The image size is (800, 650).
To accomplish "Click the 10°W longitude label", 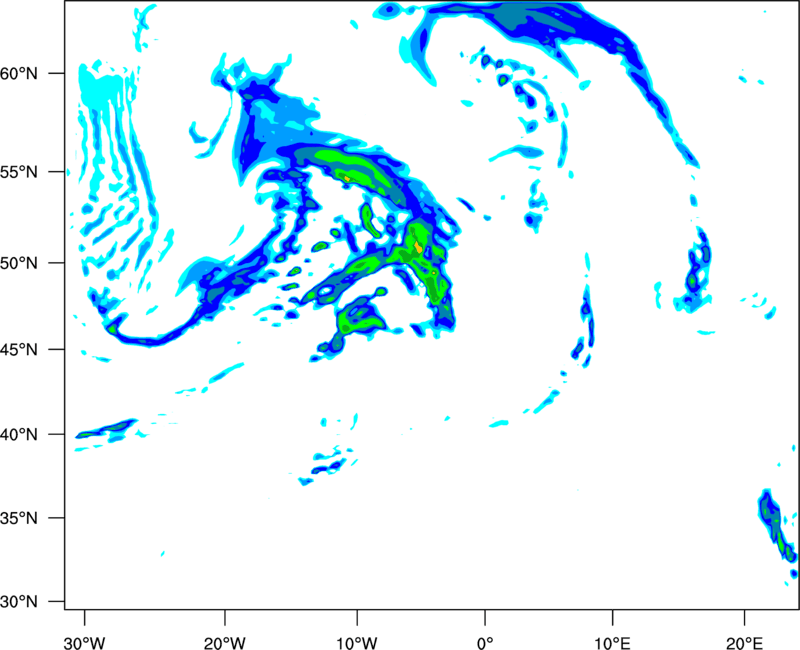I will click(357, 643).
